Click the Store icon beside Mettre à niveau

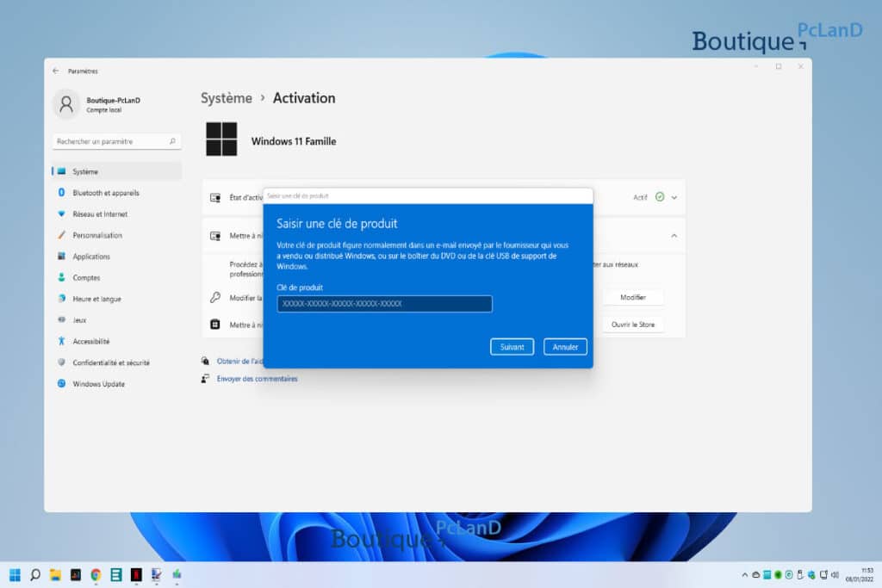214,325
